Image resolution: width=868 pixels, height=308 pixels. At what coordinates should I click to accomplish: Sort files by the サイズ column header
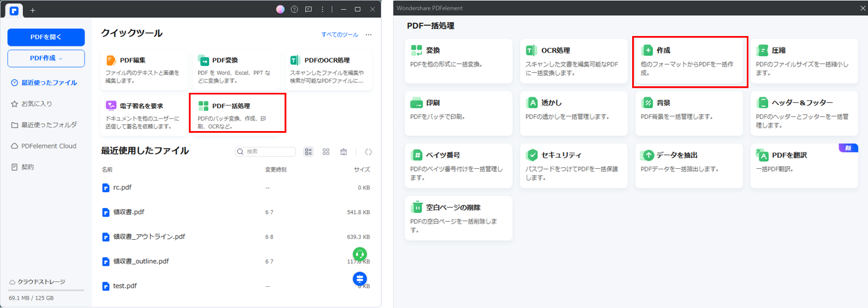pyautogui.click(x=362, y=170)
